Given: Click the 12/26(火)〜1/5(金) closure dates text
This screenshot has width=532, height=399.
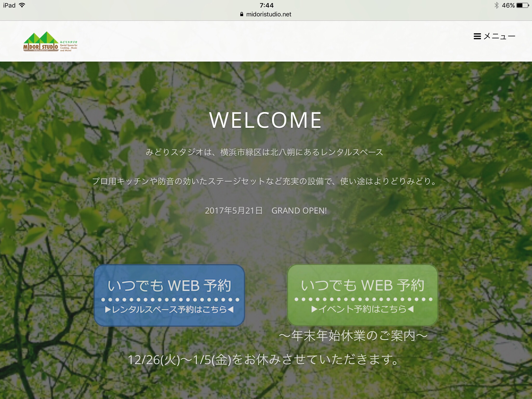Looking at the screenshot, I should pos(263,360).
